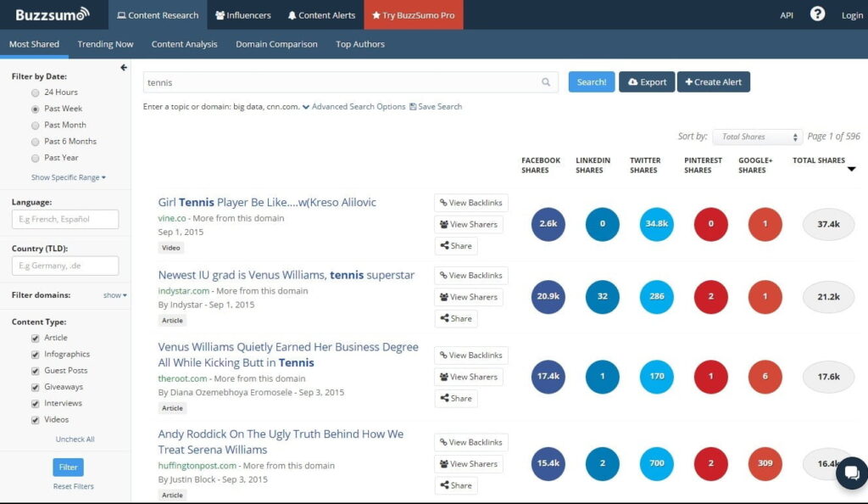Viewport: 868px width, 504px height.
Task: Select the Past Week date filter
Action: coord(36,109)
